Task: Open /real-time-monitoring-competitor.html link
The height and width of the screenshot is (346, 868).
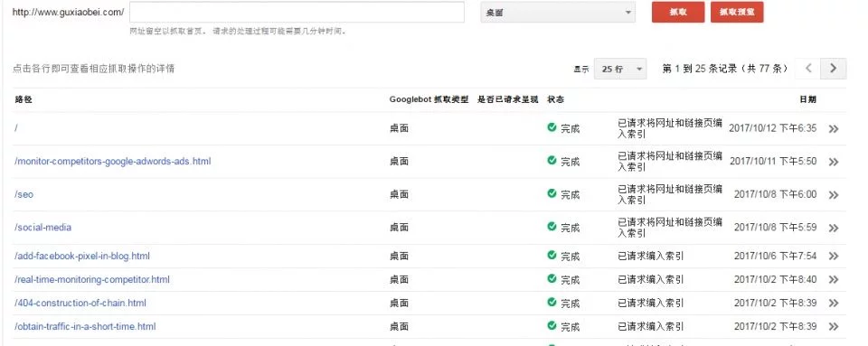Action: point(92,280)
